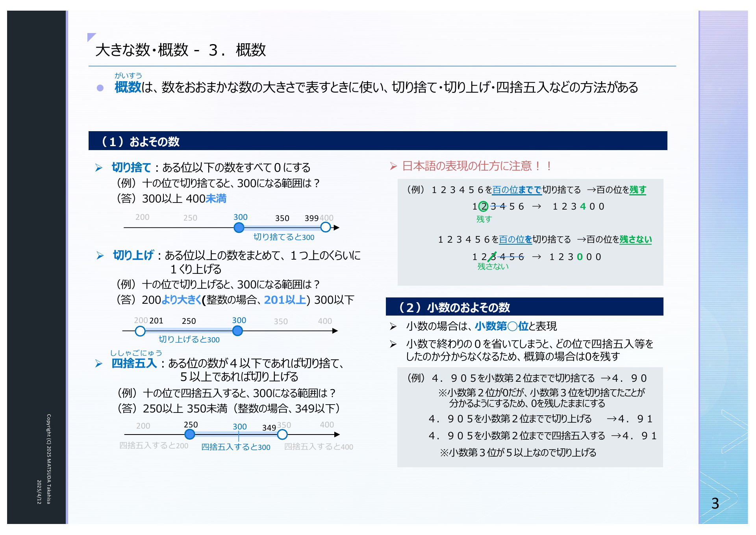
Task: Click the blue term '四捨五入' in its definition line
Action: pyautogui.click(x=134, y=363)
